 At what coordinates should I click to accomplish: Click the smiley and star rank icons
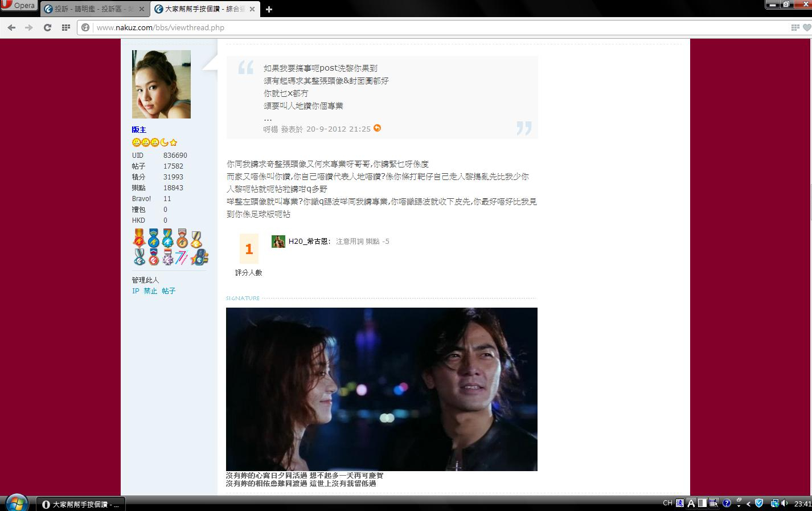[155, 142]
